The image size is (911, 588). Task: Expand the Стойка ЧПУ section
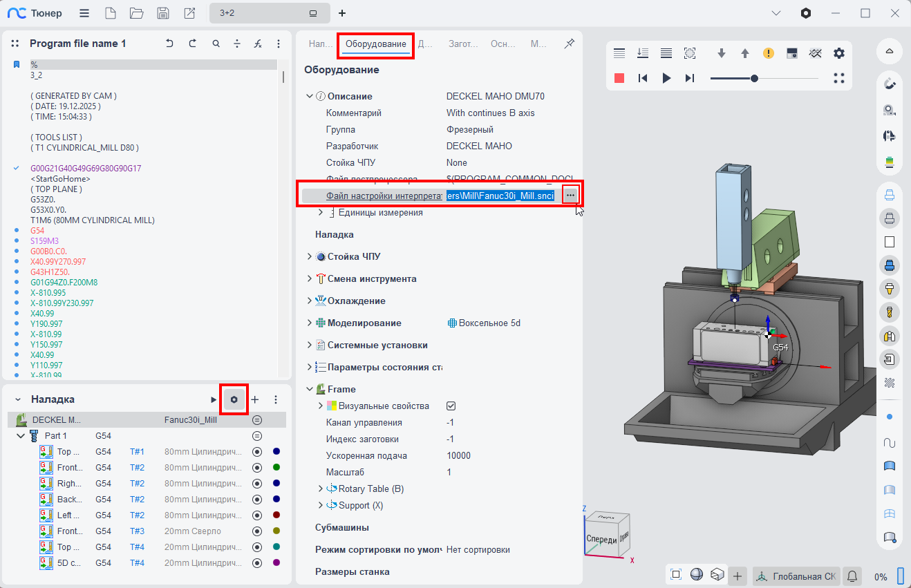coord(309,256)
